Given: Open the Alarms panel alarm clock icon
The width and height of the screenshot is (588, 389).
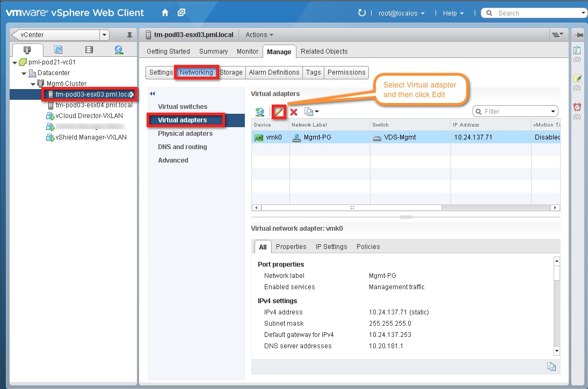Looking at the screenshot, I should point(578,107).
